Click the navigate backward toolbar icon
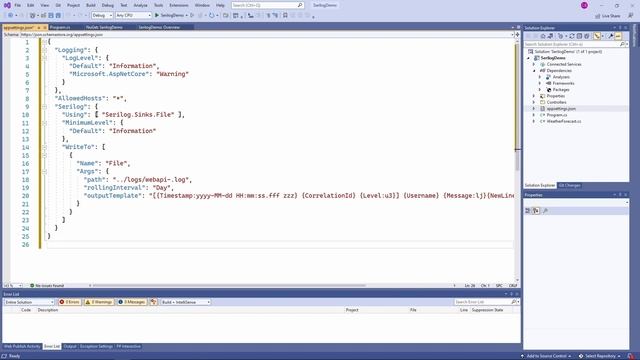This screenshot has height=360, width=640. 10,15
